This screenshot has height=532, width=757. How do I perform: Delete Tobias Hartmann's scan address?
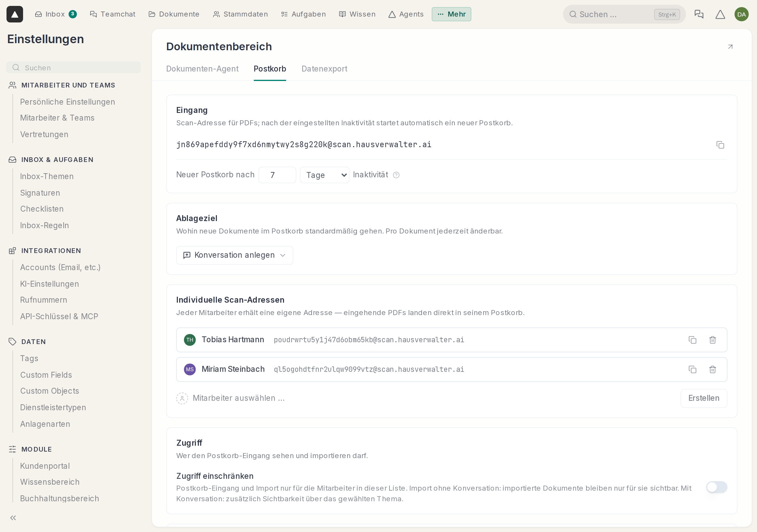pos(712,340)
